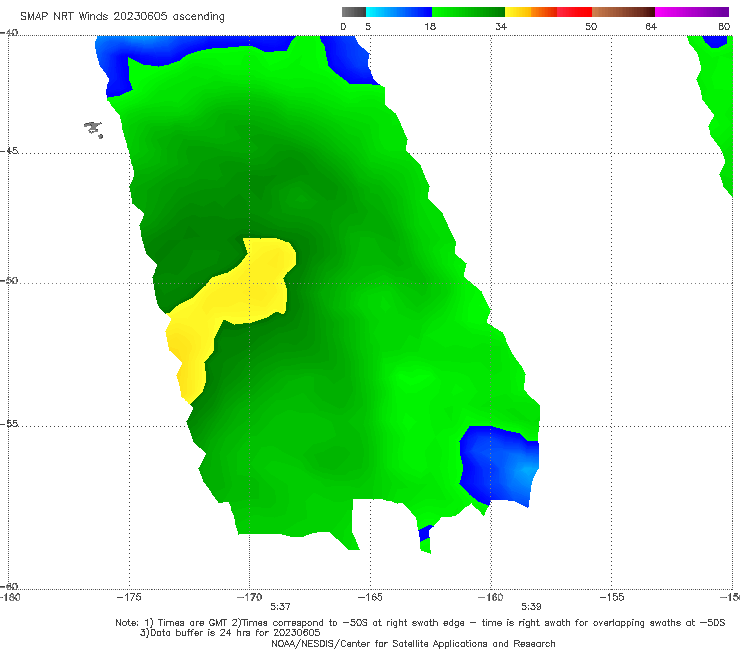
Task: Click the small gray island near -176 longitude
Action: point(93,129)
